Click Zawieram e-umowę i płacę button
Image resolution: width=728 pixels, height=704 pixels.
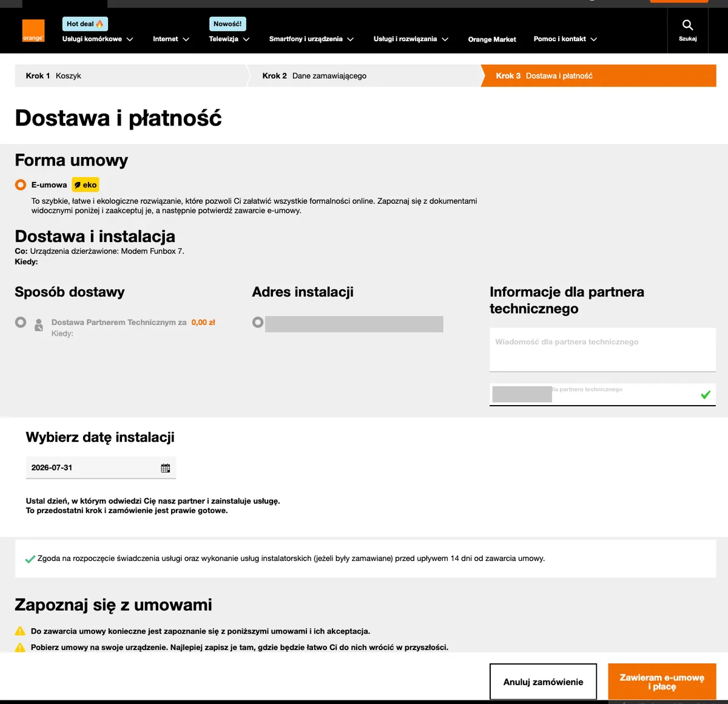tap(662, 682)
